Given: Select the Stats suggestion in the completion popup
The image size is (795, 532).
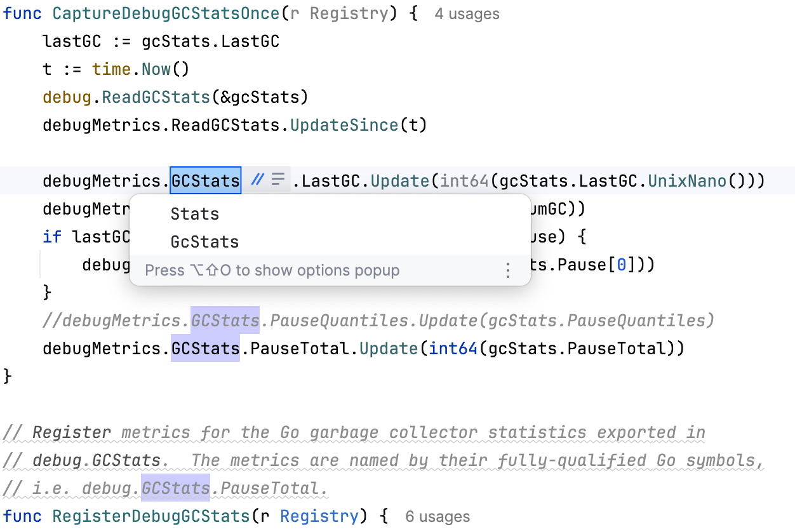Looking at the screenshot, I should pyautogui.click(x=194, y=214).
